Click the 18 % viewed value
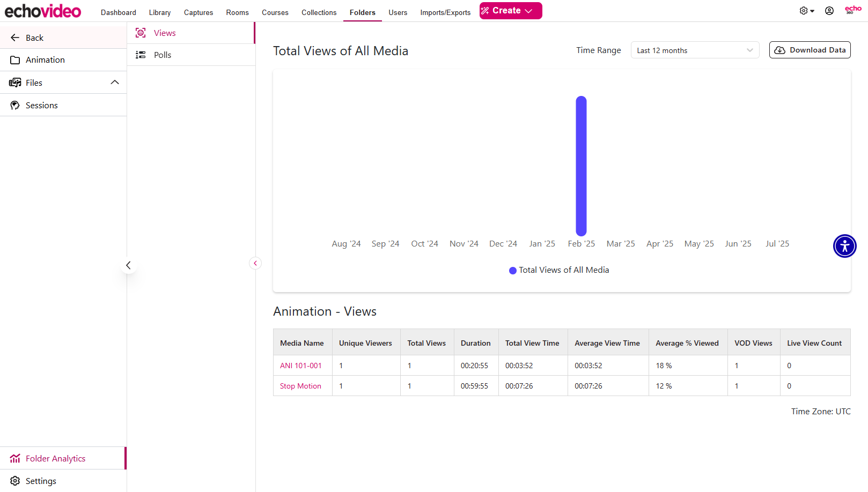The image size is (868, 492). pos(664,366)
